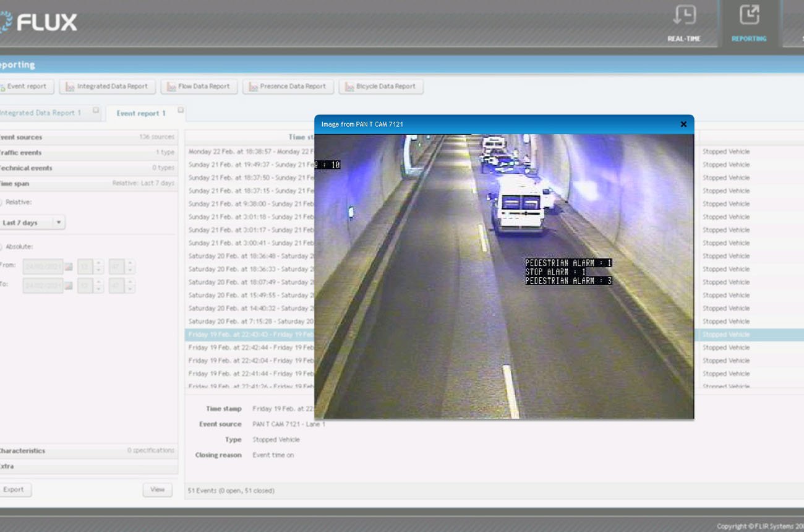Open the Reporting section icon
The width and height of the screenshot is (804, 532).
pyautogui.click(x=749, y=22)
